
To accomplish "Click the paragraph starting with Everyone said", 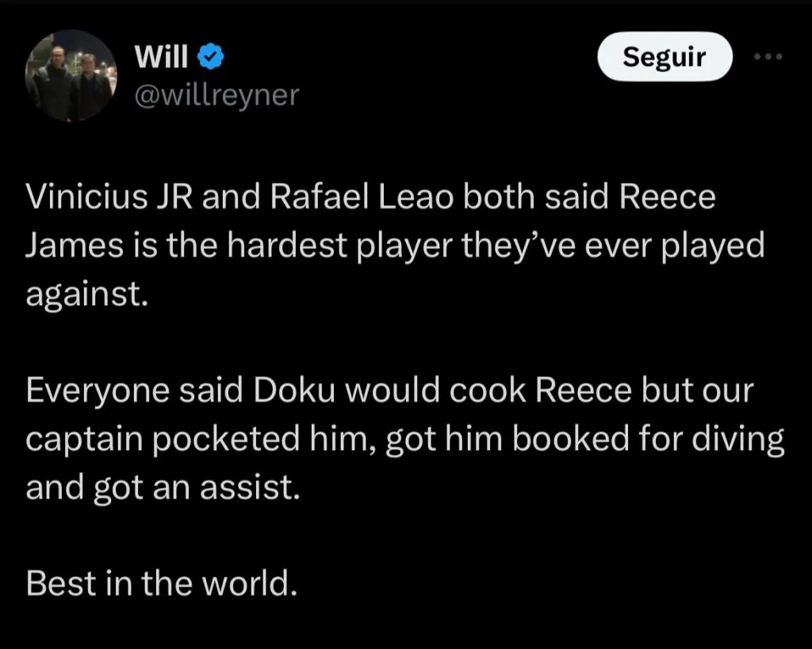I will [x=404, y=441].
